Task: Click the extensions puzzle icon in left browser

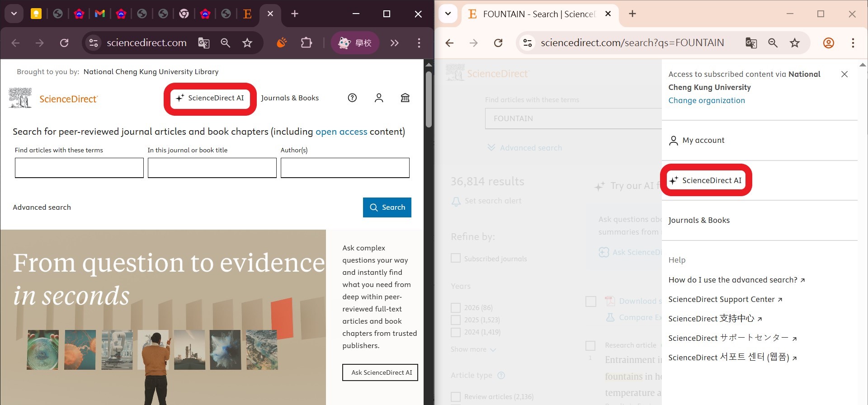Action: click(307, 43)
